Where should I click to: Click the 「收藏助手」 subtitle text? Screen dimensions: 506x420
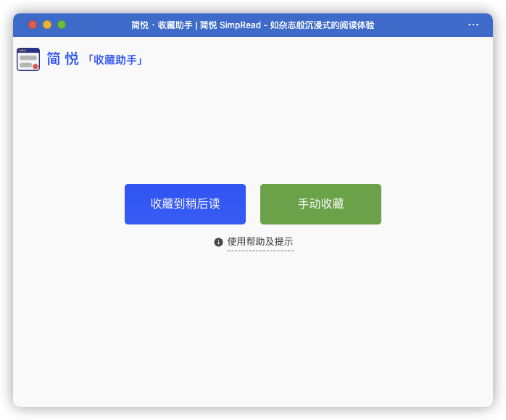[x=115, y=60]
